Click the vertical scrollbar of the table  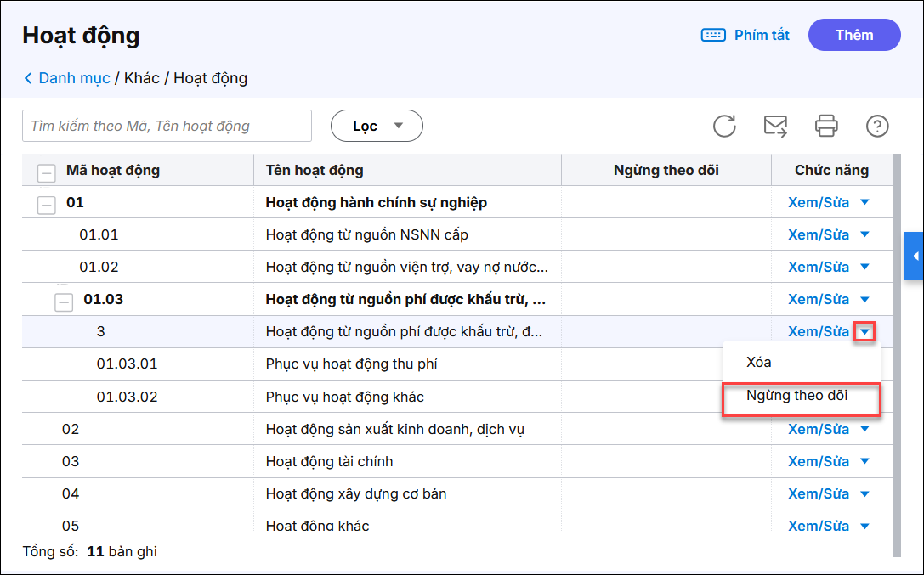pyautogui.click(x=897, y=357)
